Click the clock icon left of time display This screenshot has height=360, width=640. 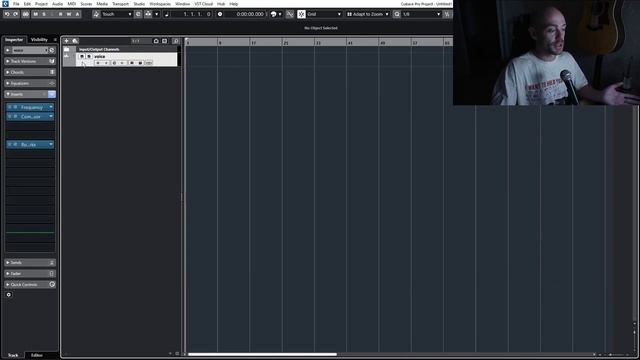[220, 14]
